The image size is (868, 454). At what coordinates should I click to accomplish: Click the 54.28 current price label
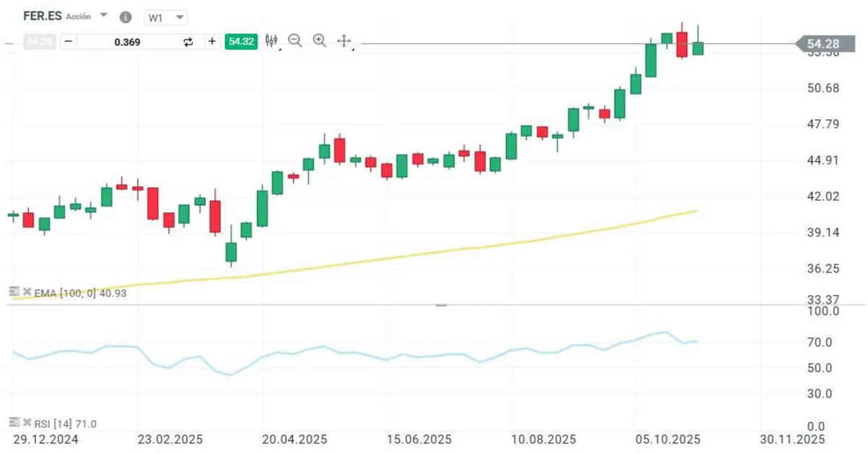pos(822,44)
